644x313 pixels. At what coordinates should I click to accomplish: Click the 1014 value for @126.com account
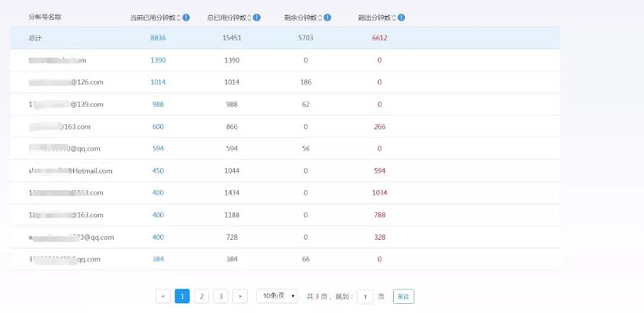[x=158, y=82]
